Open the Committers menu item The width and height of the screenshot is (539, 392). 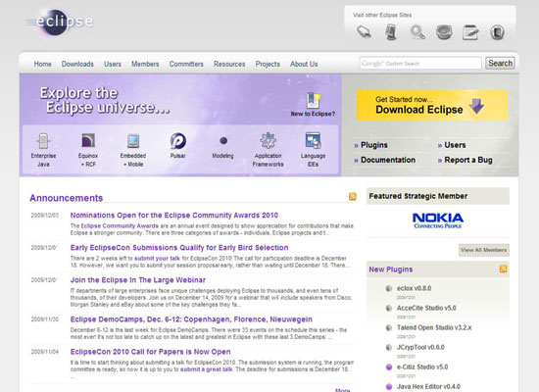[186, 64]
